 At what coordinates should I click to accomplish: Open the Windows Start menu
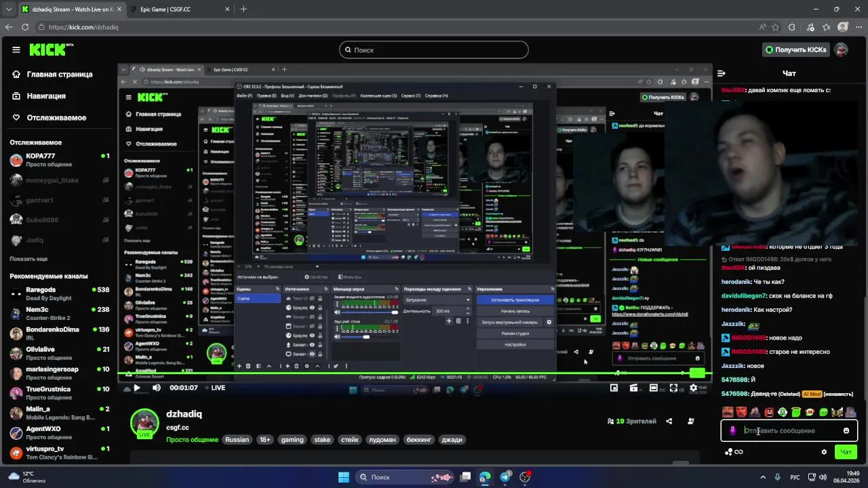pos(344,476)
